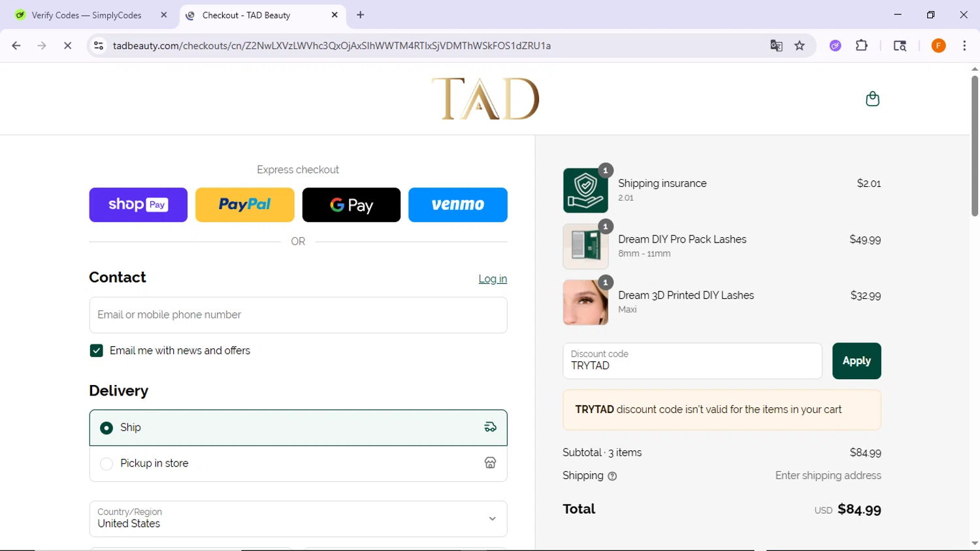Select the Pickup in store radio button
This screenshot has height=551, width=980.
(x=106, y=464)
